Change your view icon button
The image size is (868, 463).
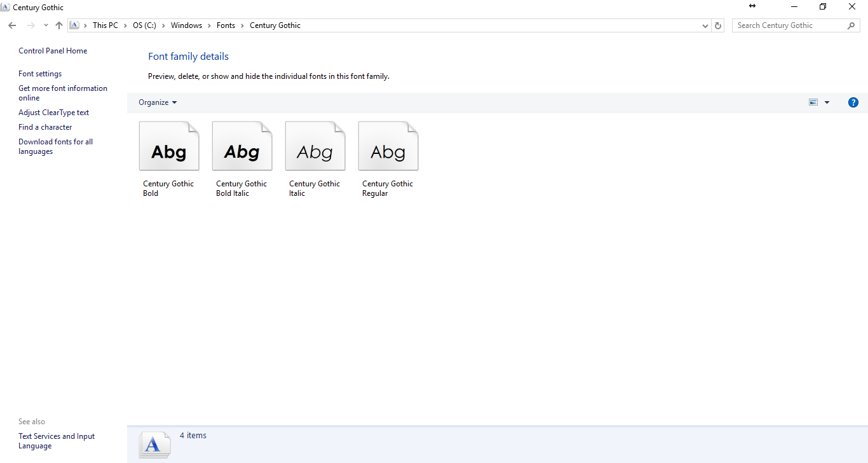tap(813, 102)
